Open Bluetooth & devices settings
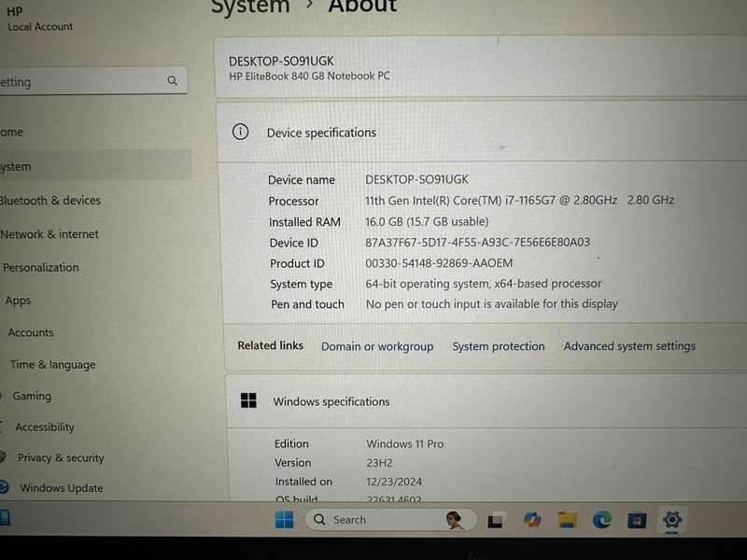The height and width of the screenshot is (560, 747). (50, 201)
